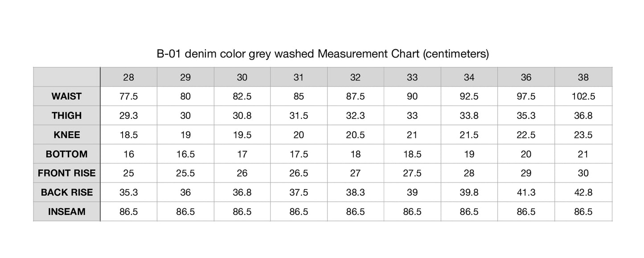The image size is (644, 258).
Task: Click the WAIST row header
Action: 66,97
